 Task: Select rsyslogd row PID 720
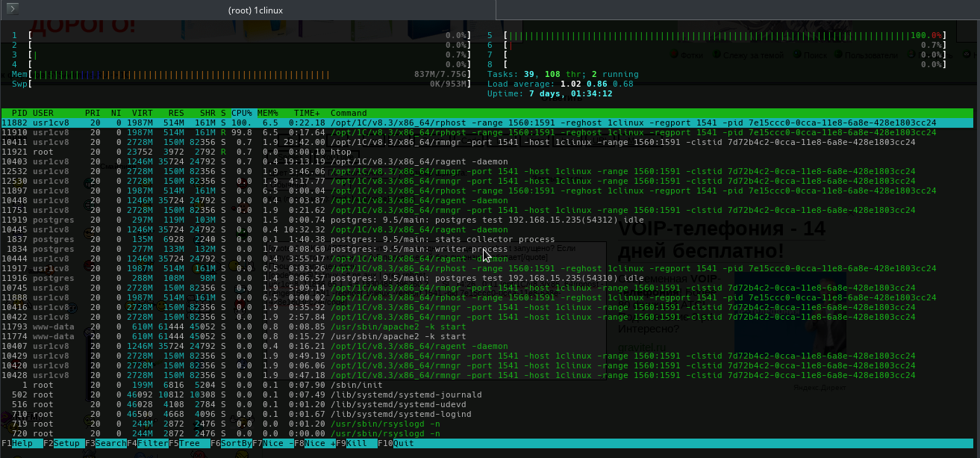click(487, 433)
